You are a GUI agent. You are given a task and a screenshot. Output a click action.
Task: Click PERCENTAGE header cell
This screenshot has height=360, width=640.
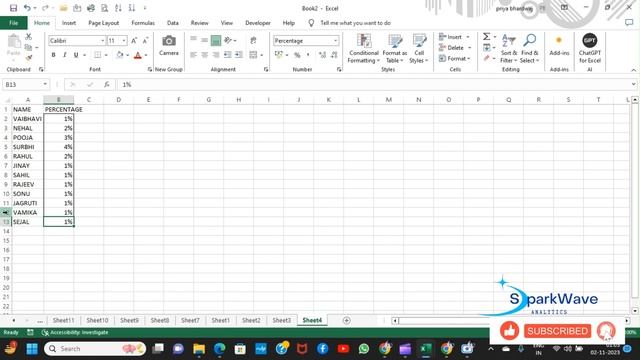[x=59, y=109]
